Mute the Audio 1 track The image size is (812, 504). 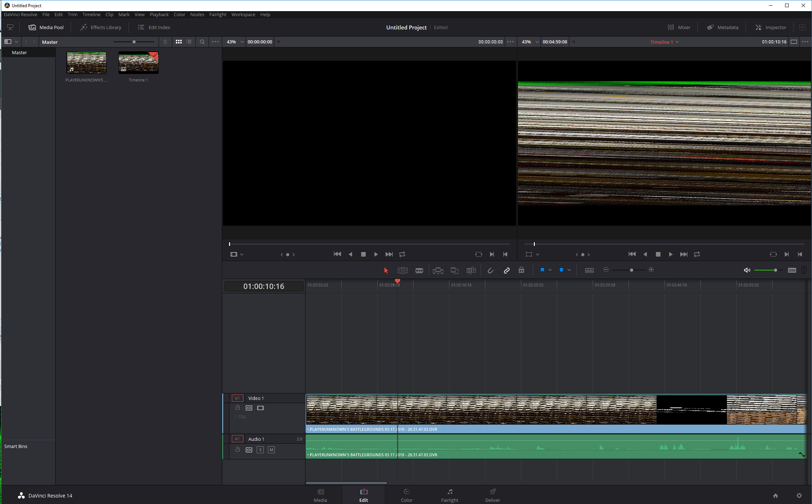271,450
